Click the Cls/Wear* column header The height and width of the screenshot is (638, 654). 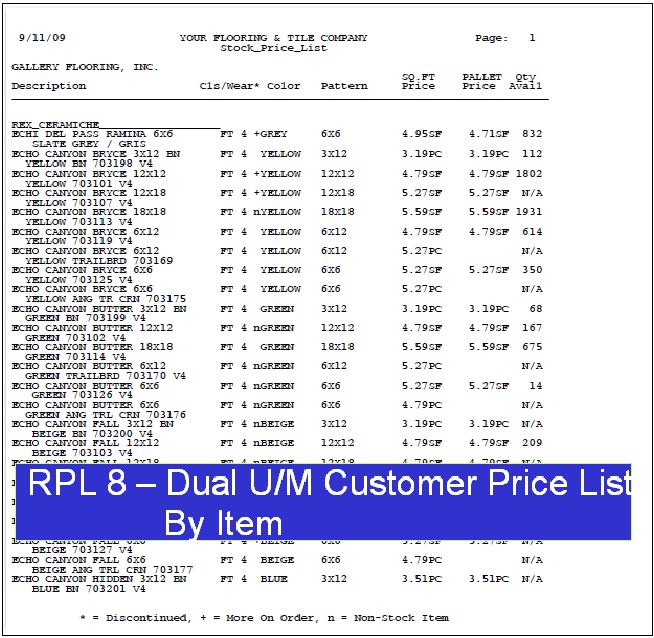click(229, 86)
